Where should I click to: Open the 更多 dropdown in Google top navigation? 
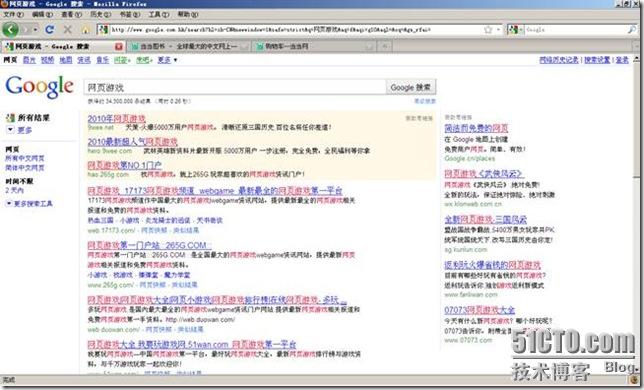click(167, 60)
